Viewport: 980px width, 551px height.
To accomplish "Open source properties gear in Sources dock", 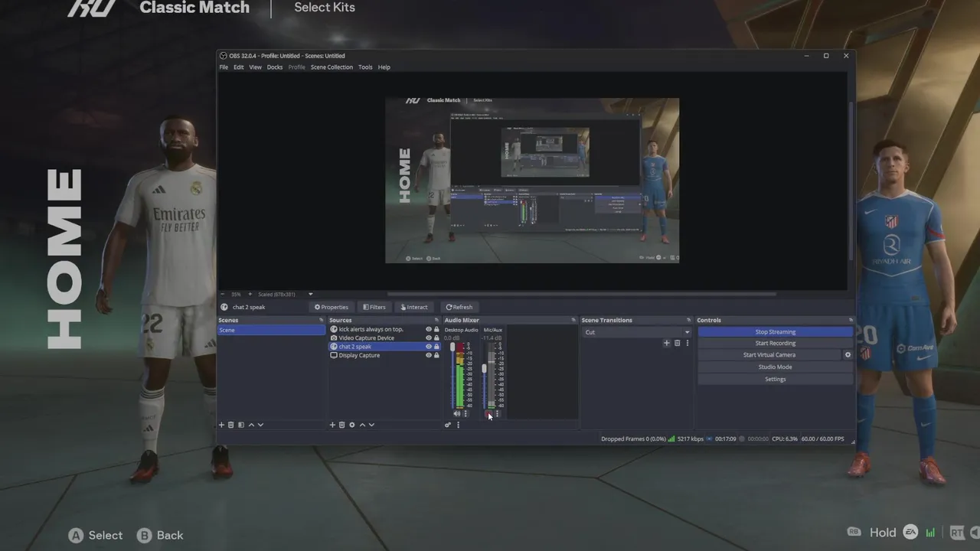I will click(352, 425).
